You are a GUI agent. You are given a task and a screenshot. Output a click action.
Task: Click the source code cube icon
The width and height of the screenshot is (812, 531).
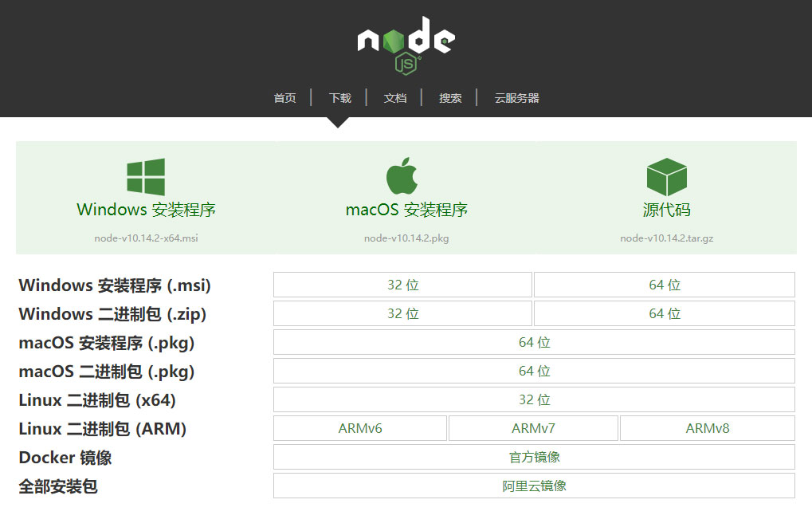(666, 176)
